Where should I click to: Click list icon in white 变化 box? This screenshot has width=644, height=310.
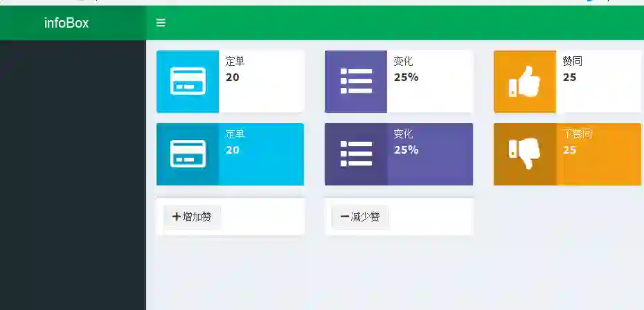coord(356,81)
